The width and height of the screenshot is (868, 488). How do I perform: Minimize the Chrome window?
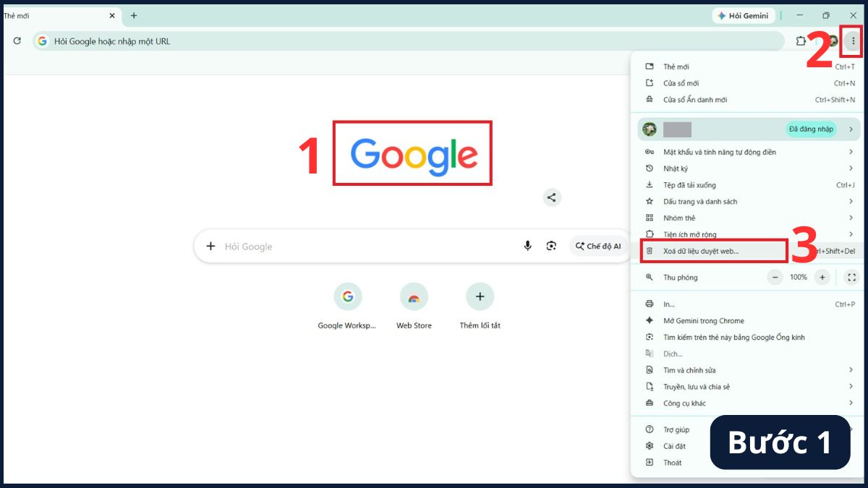799,15
